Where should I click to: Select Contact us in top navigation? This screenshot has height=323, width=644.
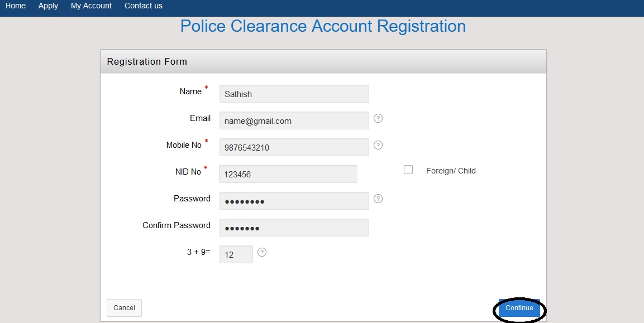(144, 6)
